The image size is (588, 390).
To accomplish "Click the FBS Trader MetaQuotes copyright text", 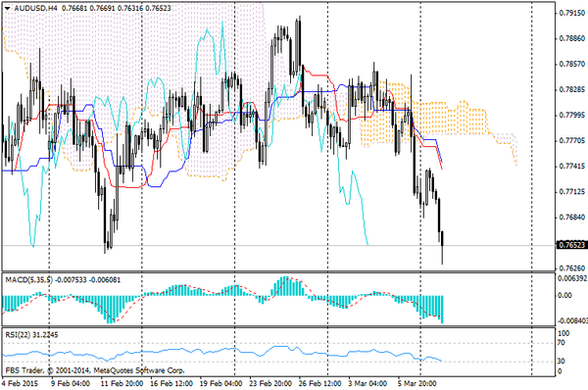I will coord(95,370).
